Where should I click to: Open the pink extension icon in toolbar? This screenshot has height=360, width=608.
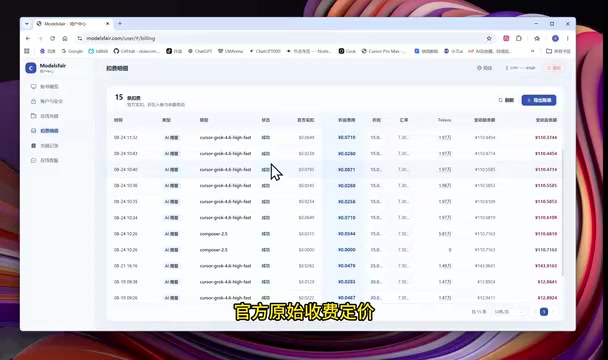[506, 38]
